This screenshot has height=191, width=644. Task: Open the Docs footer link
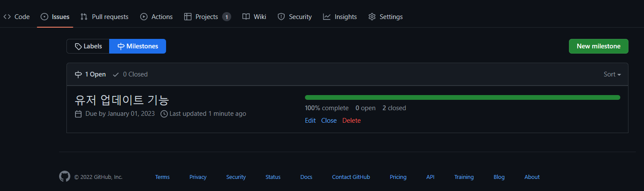[x=306, y=177]
